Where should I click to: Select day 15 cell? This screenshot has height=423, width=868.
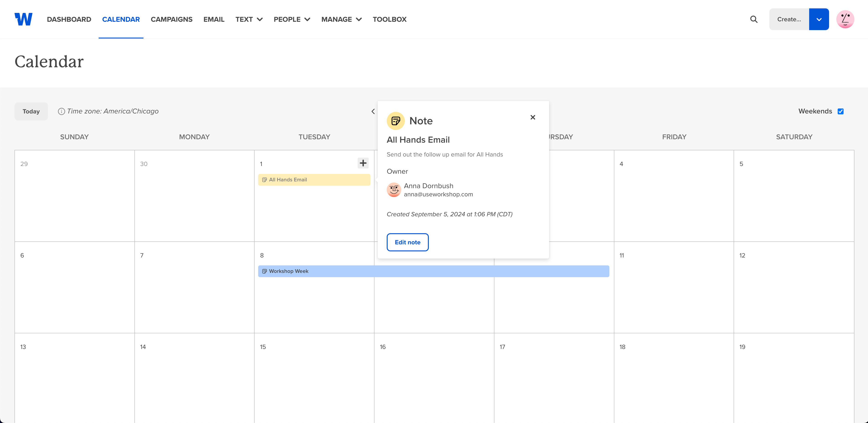[314, 378]
